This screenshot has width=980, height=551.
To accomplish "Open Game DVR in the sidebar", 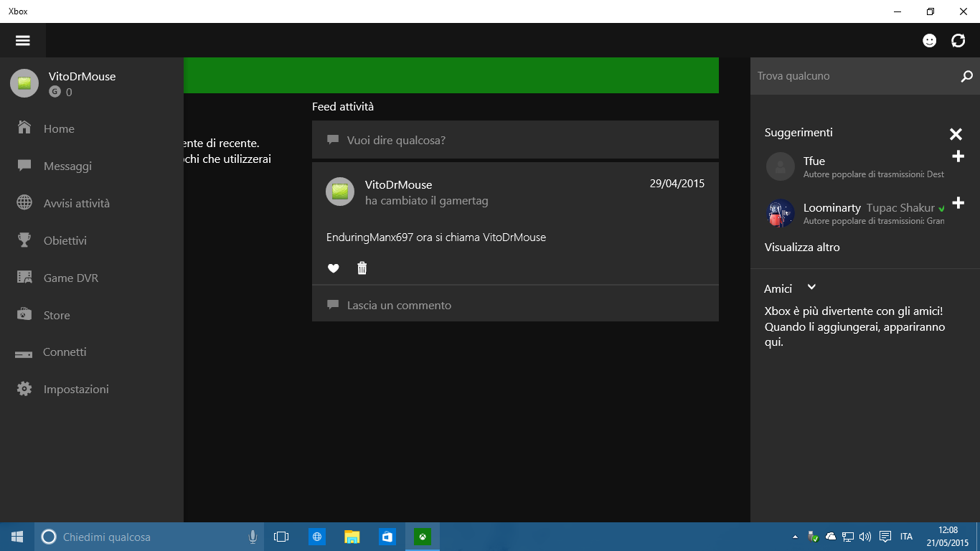I will pyautogui.click(x=92, y=278).
